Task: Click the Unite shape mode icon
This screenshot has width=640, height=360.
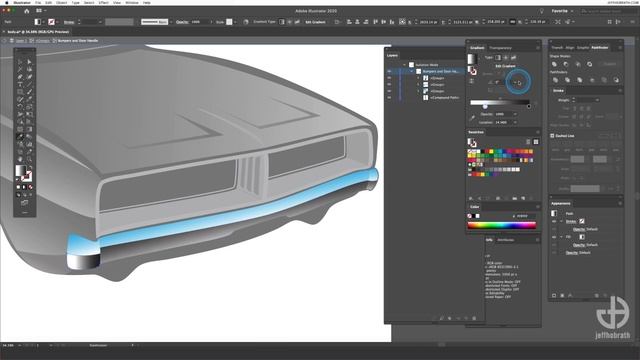Action: click(554, 64)
